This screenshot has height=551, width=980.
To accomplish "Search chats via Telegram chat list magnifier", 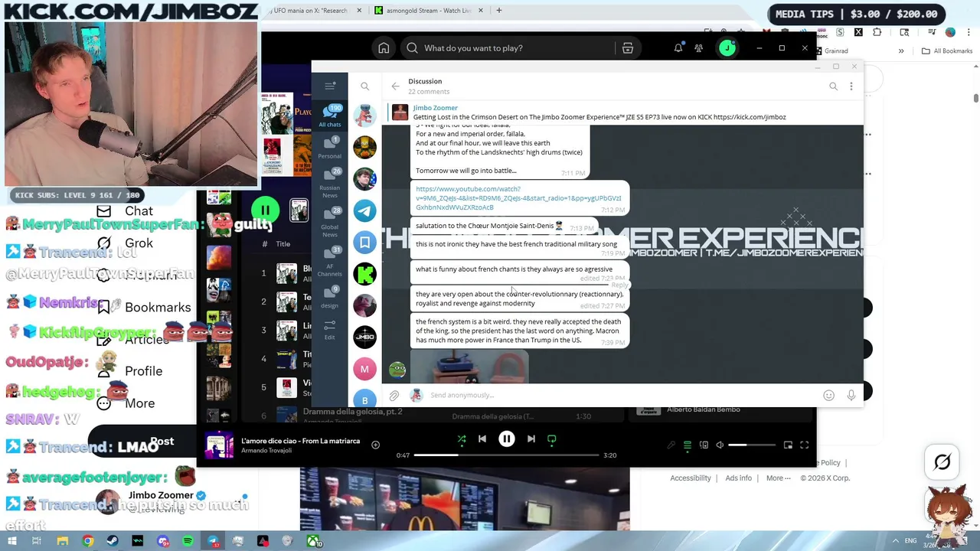I will [x=365, y=86].
